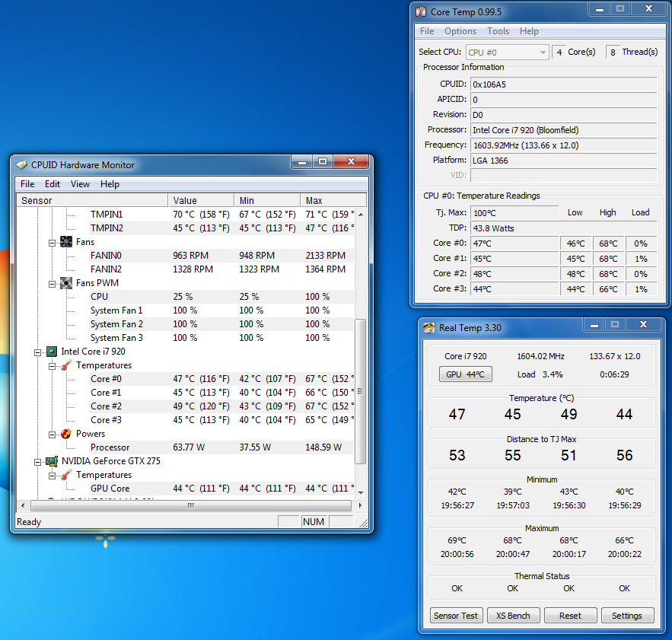Click the Processor field showing Intel Core i7 920
The height and width of the screenshot is (640, 672).
pyautogui.click(x=564, y=130)
